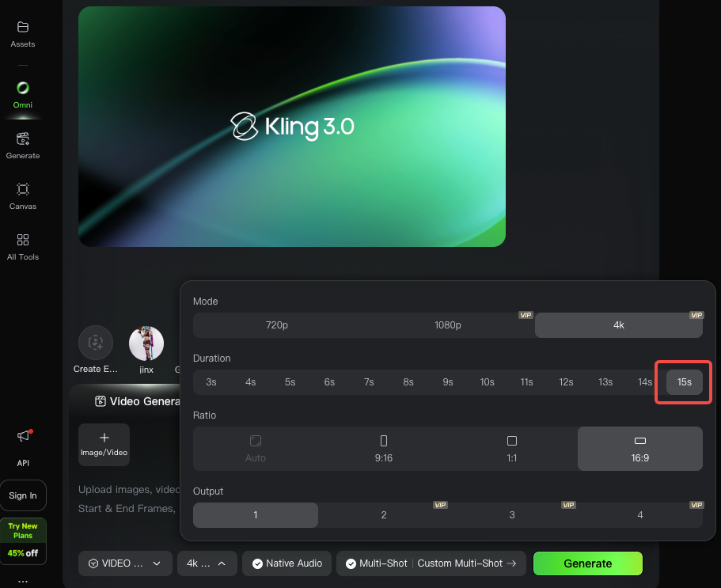
Task: Select 9:16 aspect ratio option
Action: 384,448
